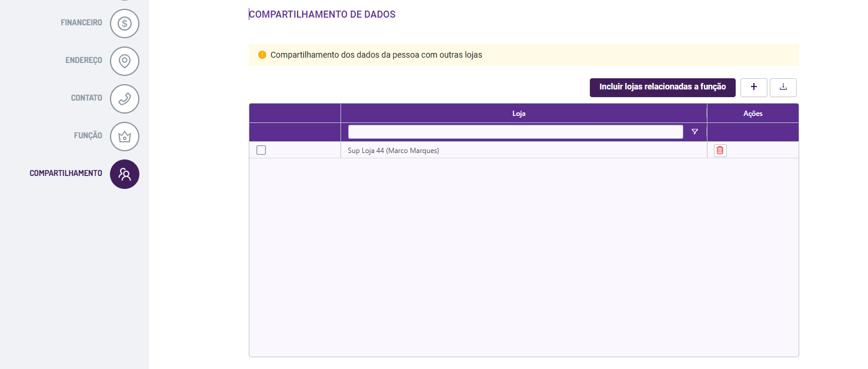Open the Financeiro dollar icon step
Screen dimensions: 868x369
(125, 24)
